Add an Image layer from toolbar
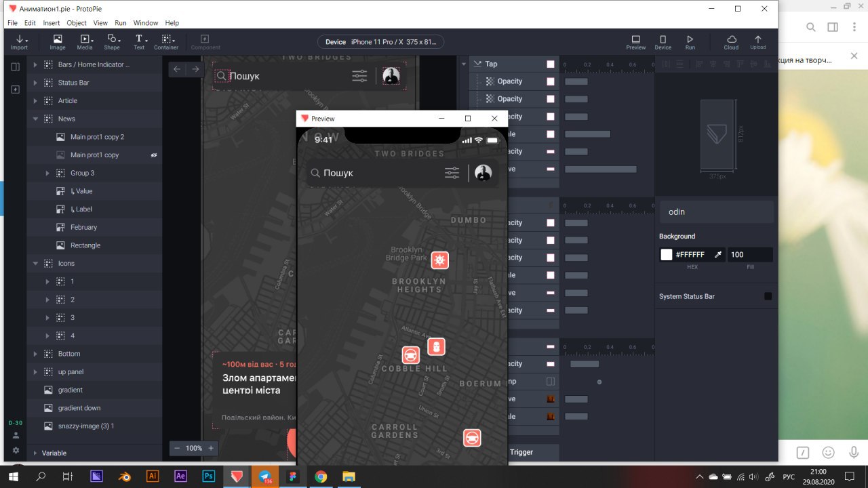Image resolution: width=868 pixels, height=488 pixels. click(x=58, y=42)
